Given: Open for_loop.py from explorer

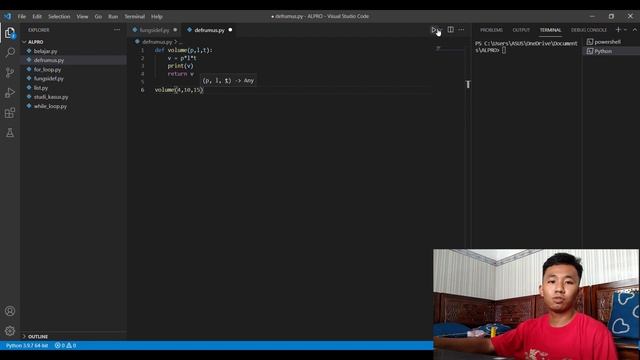Looking at the screenshot, I should (47, 69).
